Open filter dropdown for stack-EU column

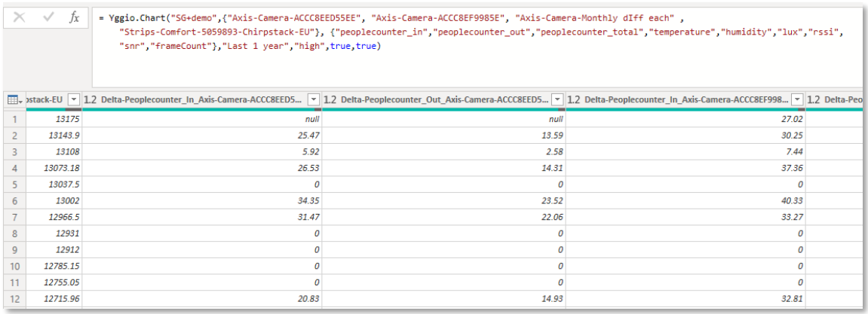(74, 99)
